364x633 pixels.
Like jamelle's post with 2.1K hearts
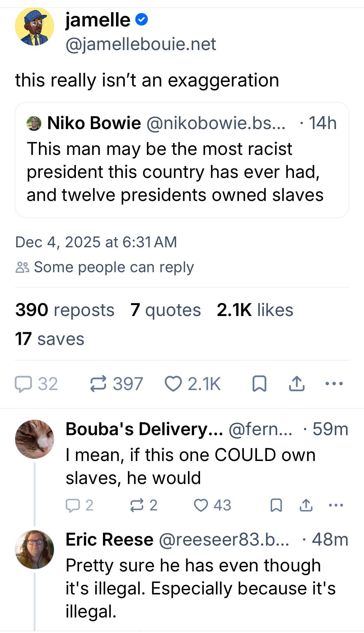point(173,384)
